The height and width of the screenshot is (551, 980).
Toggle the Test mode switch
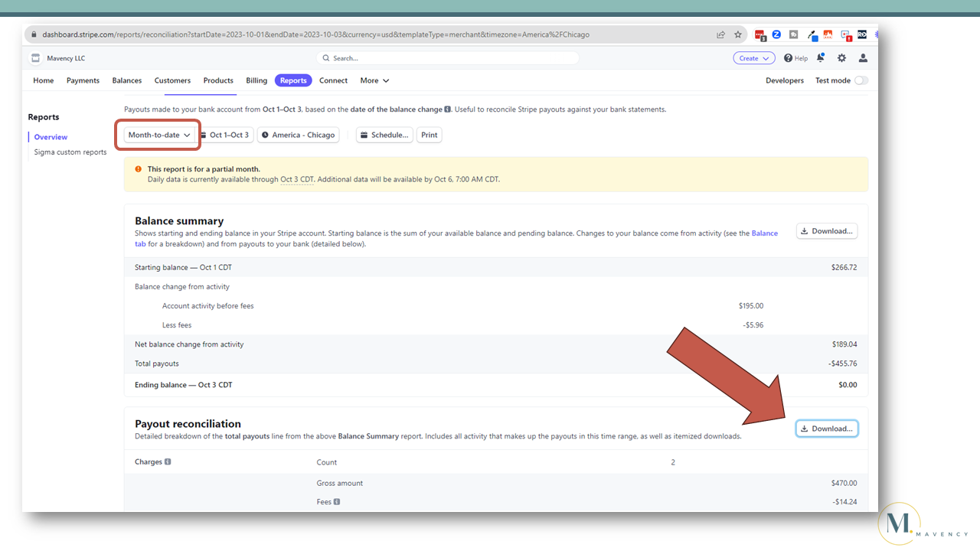(x=861, y=80)
